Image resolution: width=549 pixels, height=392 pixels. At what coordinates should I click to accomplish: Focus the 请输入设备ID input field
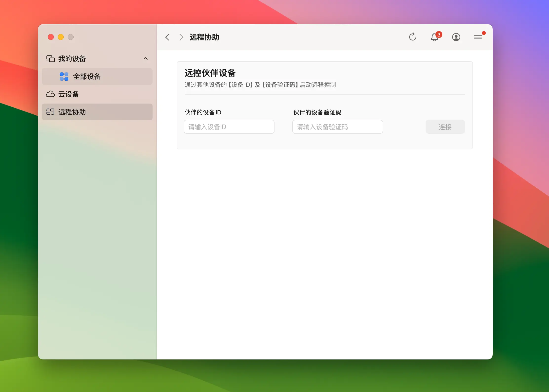(229, 127)
